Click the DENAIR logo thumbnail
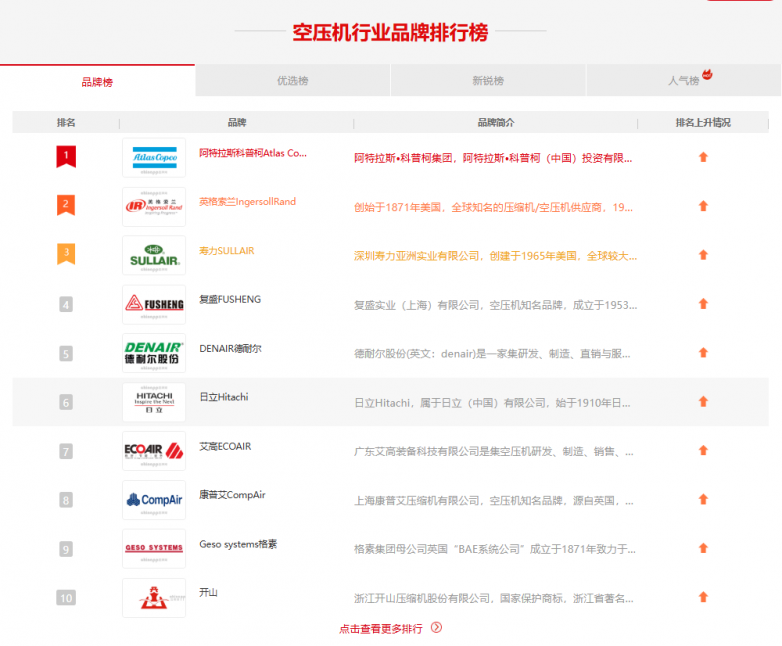This screenshot has width=782, height=646. [154, 353]
